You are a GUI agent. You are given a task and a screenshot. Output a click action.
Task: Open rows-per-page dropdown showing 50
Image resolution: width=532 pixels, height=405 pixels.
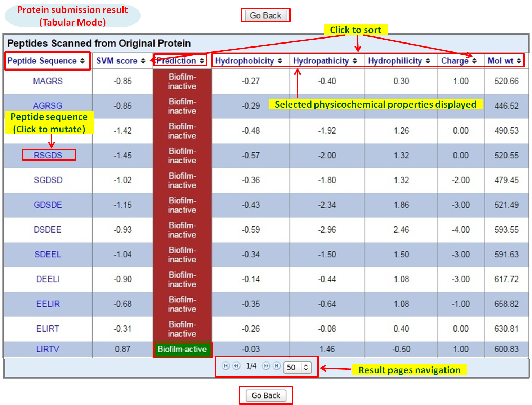298,367
